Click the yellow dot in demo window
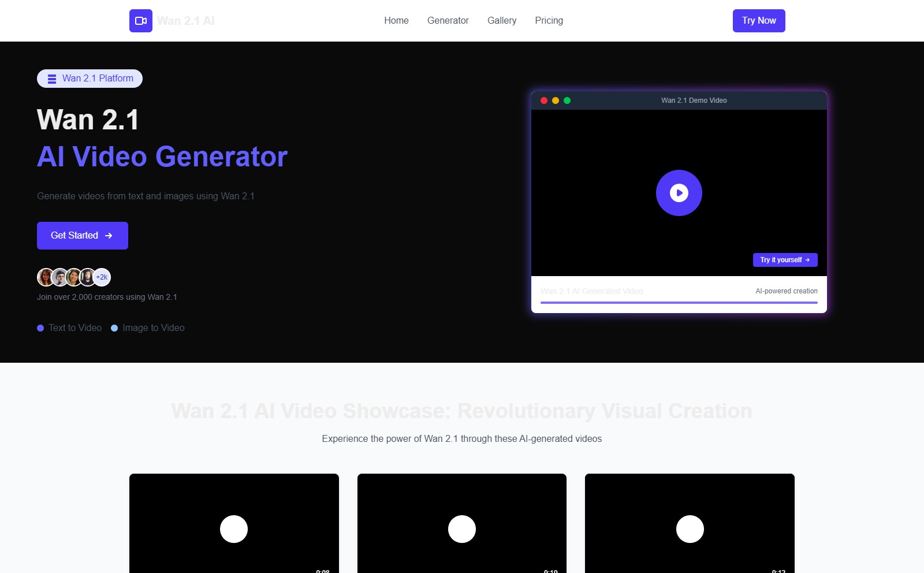Screen dimensions: 924x573 (x=556, y=101)
